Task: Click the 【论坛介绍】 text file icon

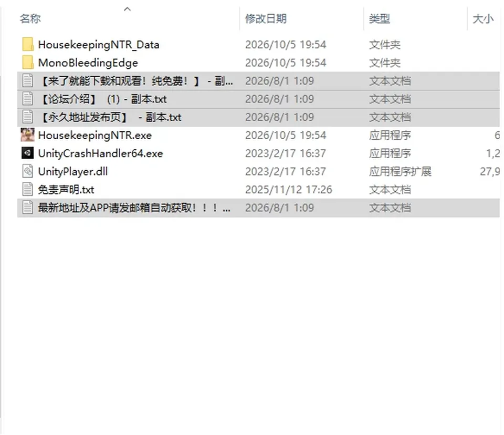Action: (x=28, y=99)
